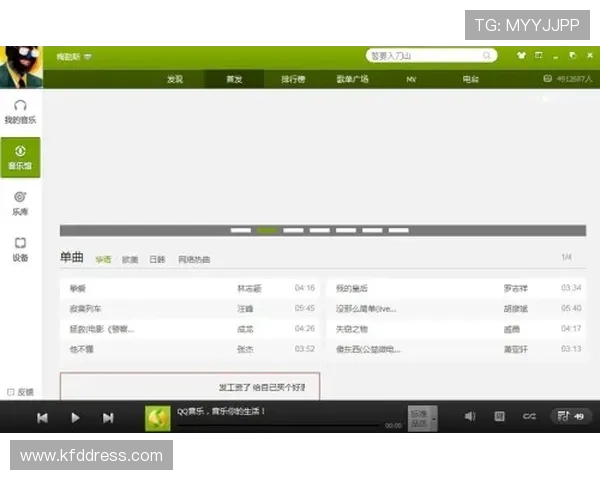600x480 pixels.
Task: Select the third banner carousel indicator
Action: (293, 230)
